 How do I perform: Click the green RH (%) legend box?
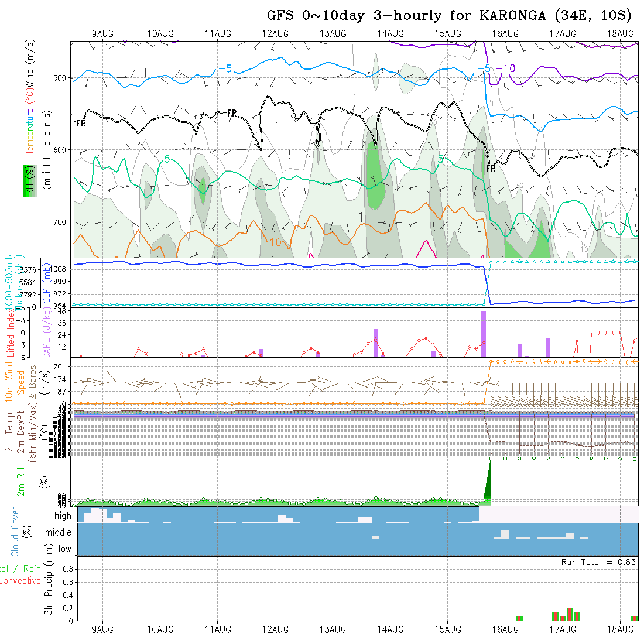(30, 181)
